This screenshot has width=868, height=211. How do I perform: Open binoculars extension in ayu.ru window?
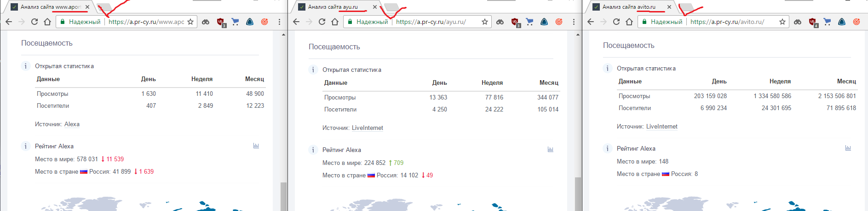(x=500, y=22)
